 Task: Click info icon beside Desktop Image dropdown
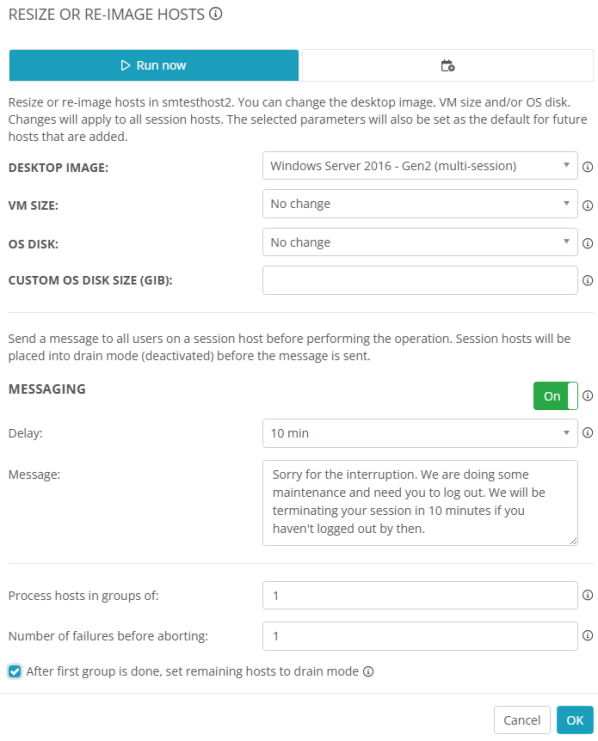pos(588,167)
